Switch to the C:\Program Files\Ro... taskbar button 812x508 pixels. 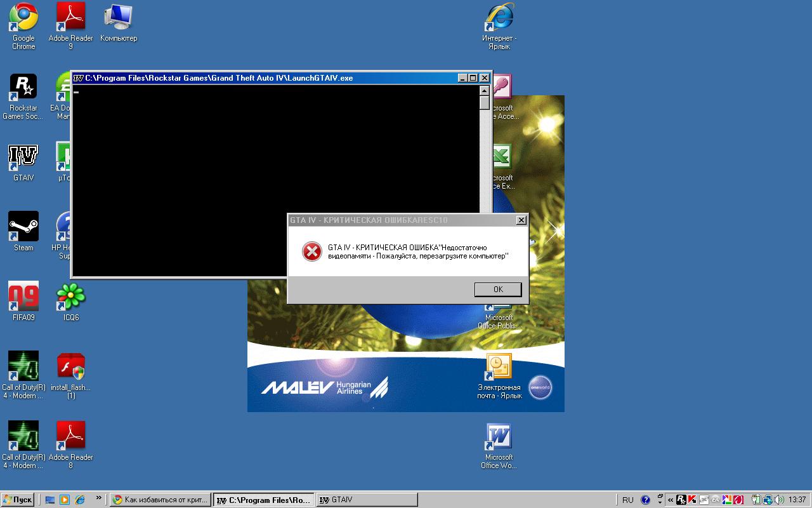264,500
